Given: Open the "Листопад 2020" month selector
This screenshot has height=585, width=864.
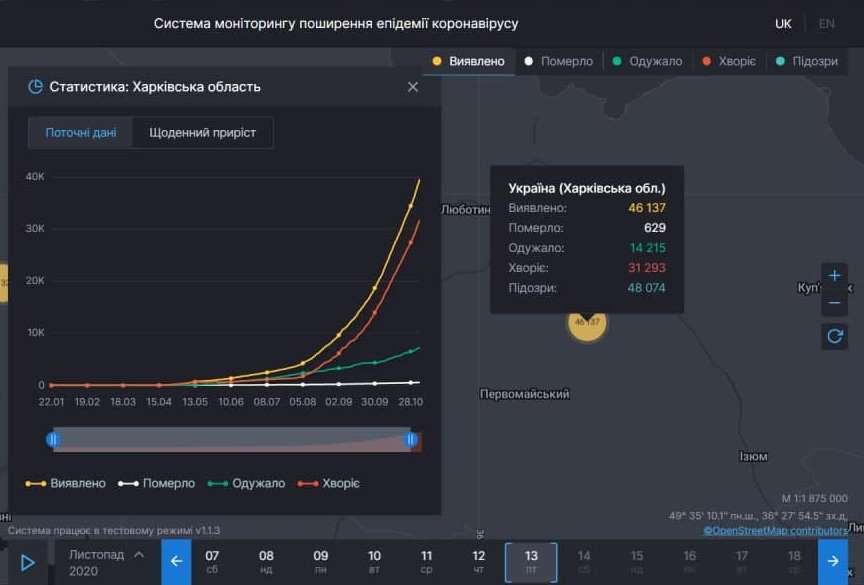Looking at the screenshot, I should (105, 562).
